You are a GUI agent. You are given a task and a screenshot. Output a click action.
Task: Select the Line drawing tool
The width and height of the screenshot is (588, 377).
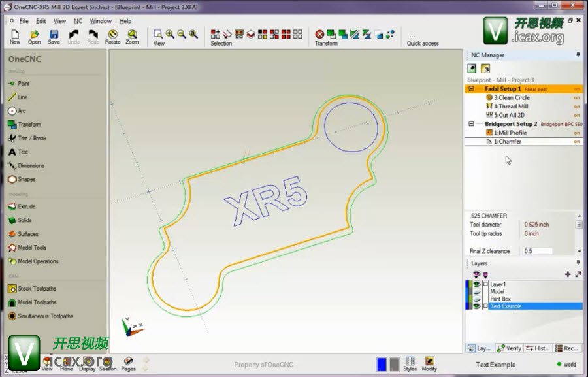pyautogui.click(x=18, y=97)
